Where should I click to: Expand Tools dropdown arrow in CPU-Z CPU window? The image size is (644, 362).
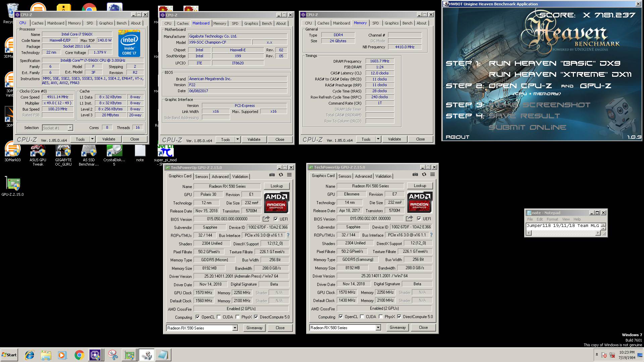click(x=93, y=139)
